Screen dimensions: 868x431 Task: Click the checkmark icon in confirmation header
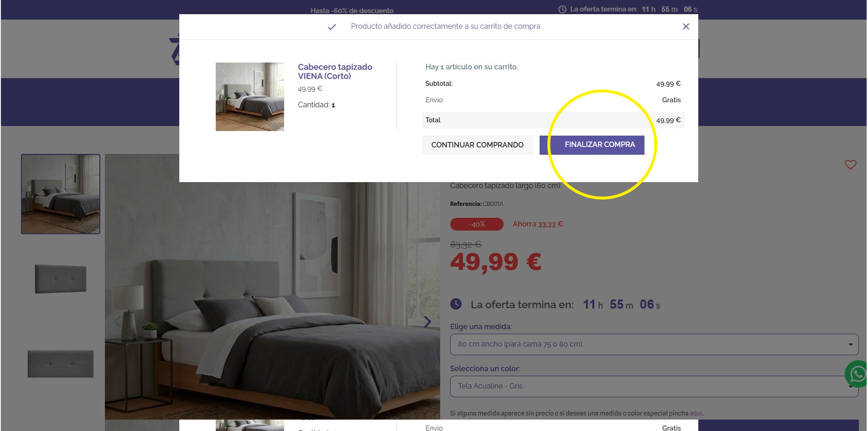(332, 27)
